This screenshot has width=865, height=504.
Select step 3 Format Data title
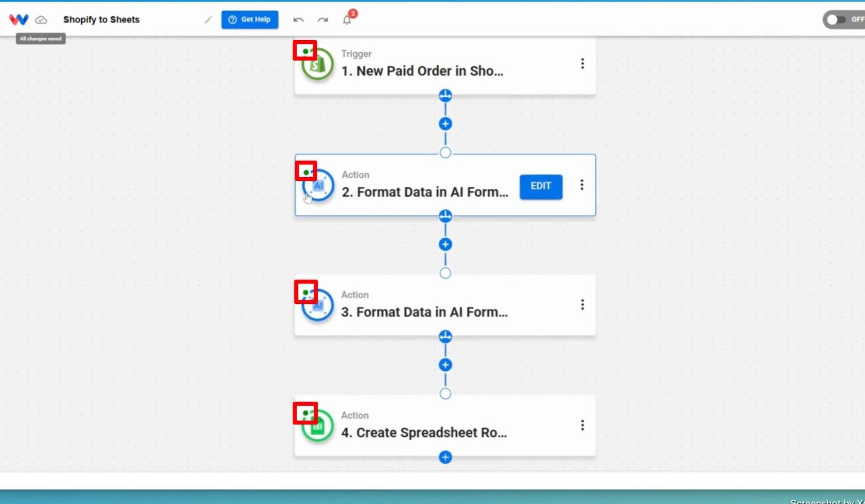[x=424, y=312]
